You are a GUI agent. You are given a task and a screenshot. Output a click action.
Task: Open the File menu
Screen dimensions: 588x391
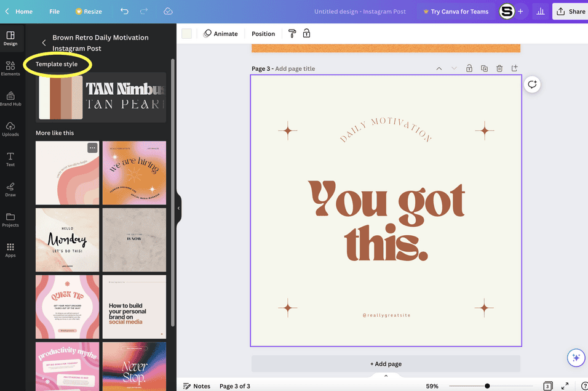54,12
